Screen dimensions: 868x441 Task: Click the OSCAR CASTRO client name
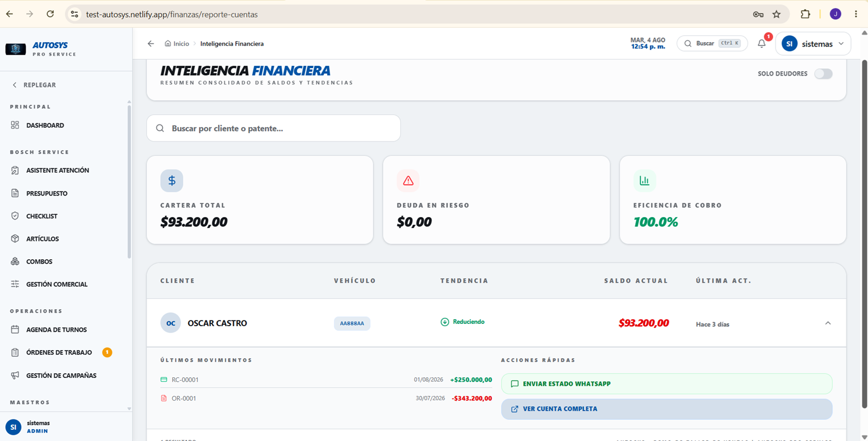[x=217, y=323]
